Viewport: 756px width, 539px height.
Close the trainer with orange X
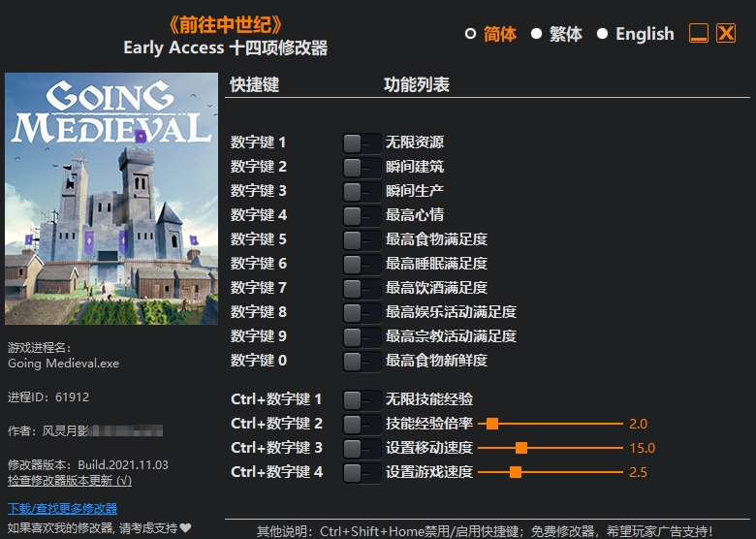click(726, 33)
